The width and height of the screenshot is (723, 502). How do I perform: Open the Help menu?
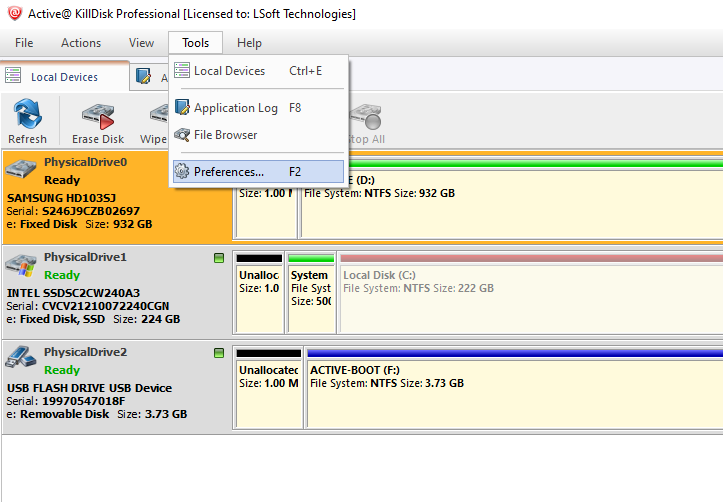point(249,43)
